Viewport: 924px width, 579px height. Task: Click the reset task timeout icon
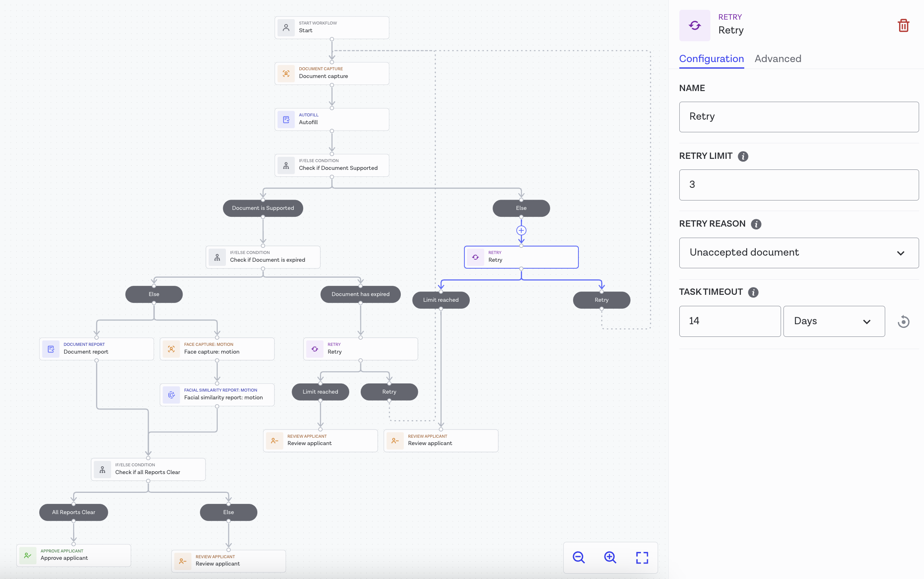click(x=903, y=322)
